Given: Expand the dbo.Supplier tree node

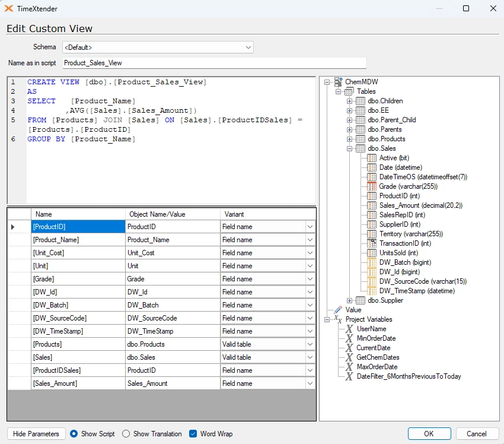Looking at the screenshot, I should tap(349, 300).
